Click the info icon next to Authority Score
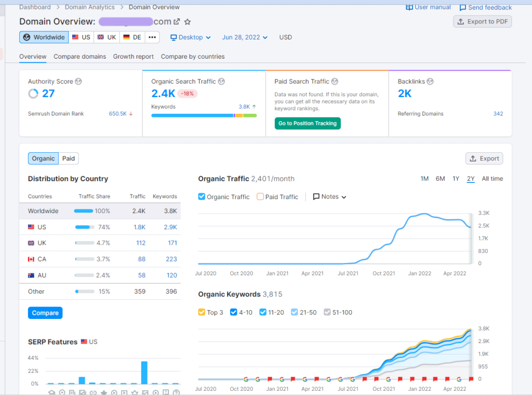This screenshot has width=532, height=396. pos(77,81)
